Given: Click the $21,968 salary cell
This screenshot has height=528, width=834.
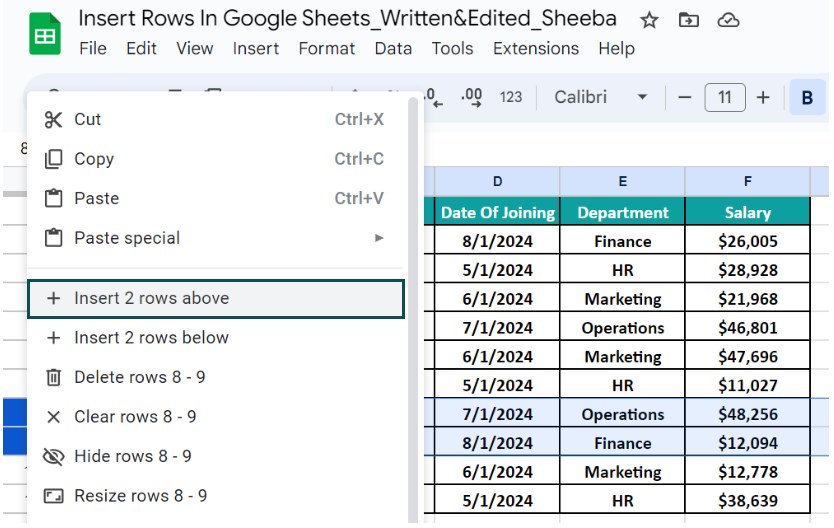Looking at the screenshot, I should [x=747, y=298].
